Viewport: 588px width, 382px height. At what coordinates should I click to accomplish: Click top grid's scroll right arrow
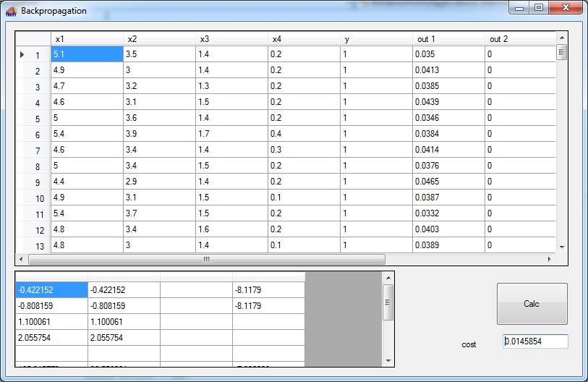[550, 259]
